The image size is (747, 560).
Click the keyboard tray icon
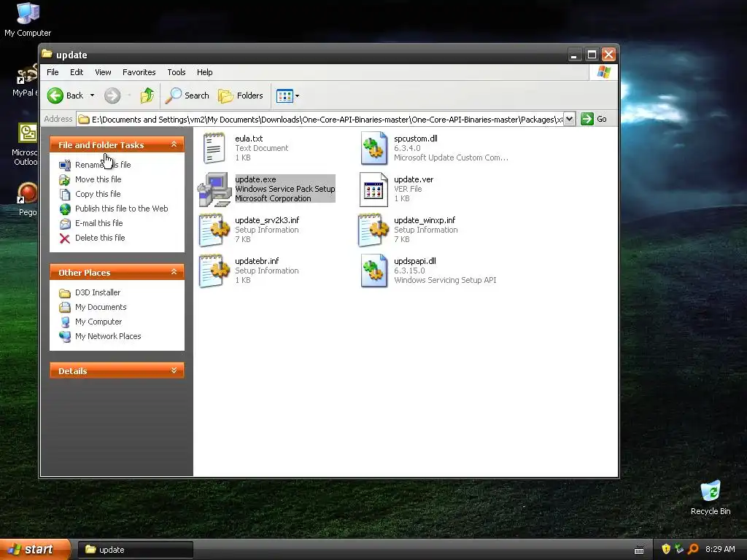tap(639, 551)
